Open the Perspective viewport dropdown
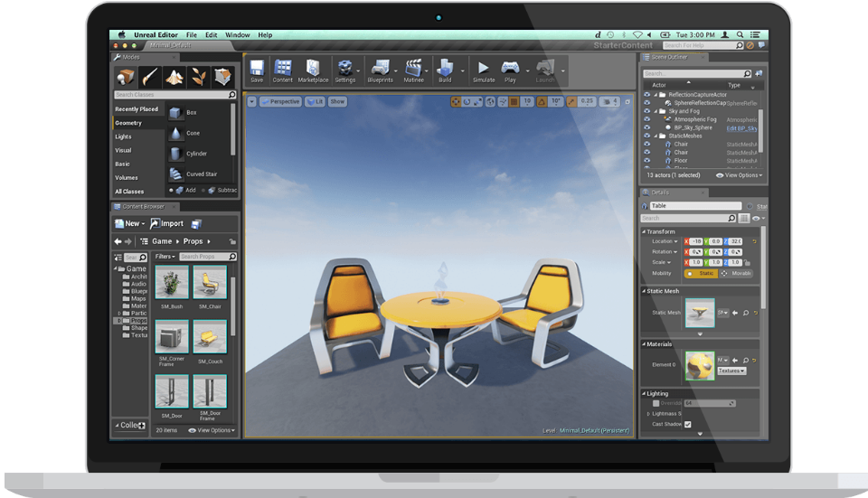Viewport: 868px width, 498px height. point(280,102)
